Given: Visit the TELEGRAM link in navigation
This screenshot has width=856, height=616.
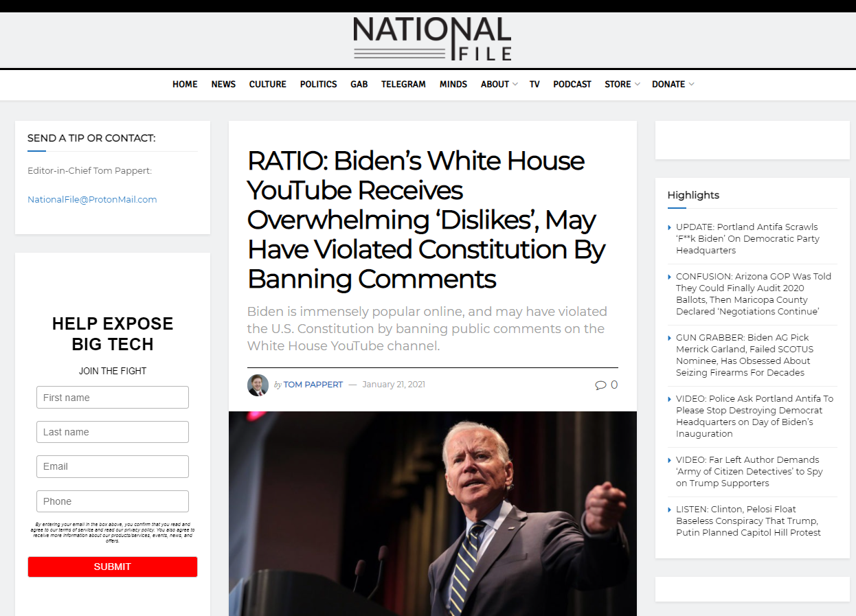Looking at the screenshot, I should [404, 84].
